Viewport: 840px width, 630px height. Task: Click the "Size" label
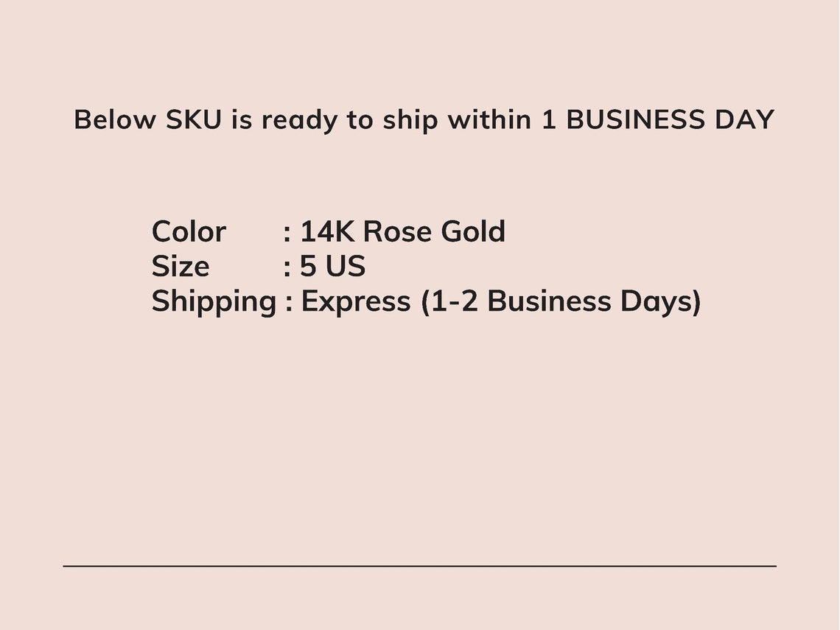coord(180,266)
